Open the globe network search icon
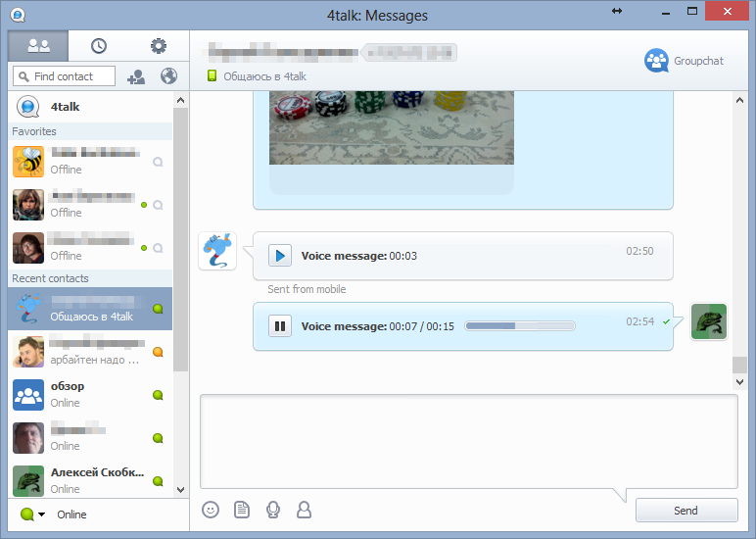756x539 pixels. pyautogui.click(x=167, y=76)
